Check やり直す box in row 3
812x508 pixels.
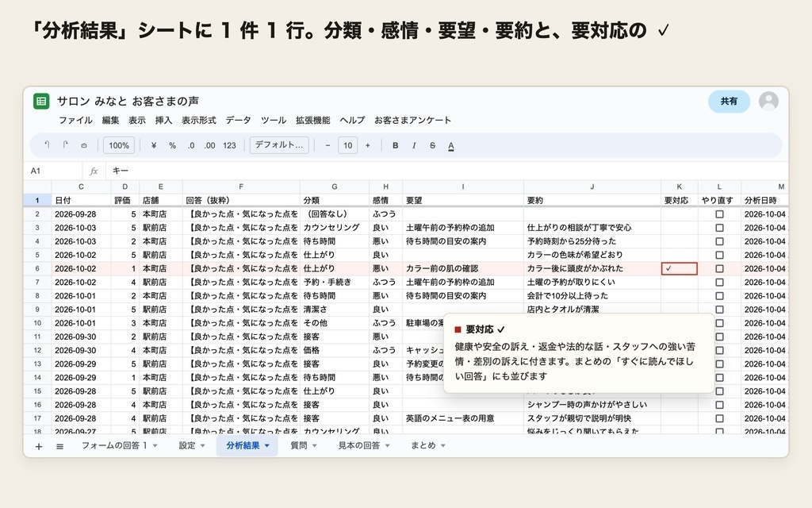(719, 228)
